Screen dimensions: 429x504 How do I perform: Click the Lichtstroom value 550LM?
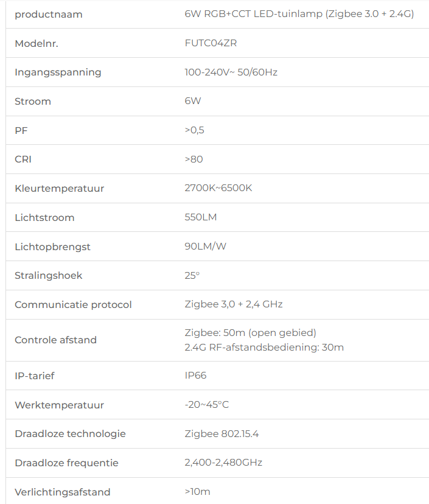click(x=201, y=217)
